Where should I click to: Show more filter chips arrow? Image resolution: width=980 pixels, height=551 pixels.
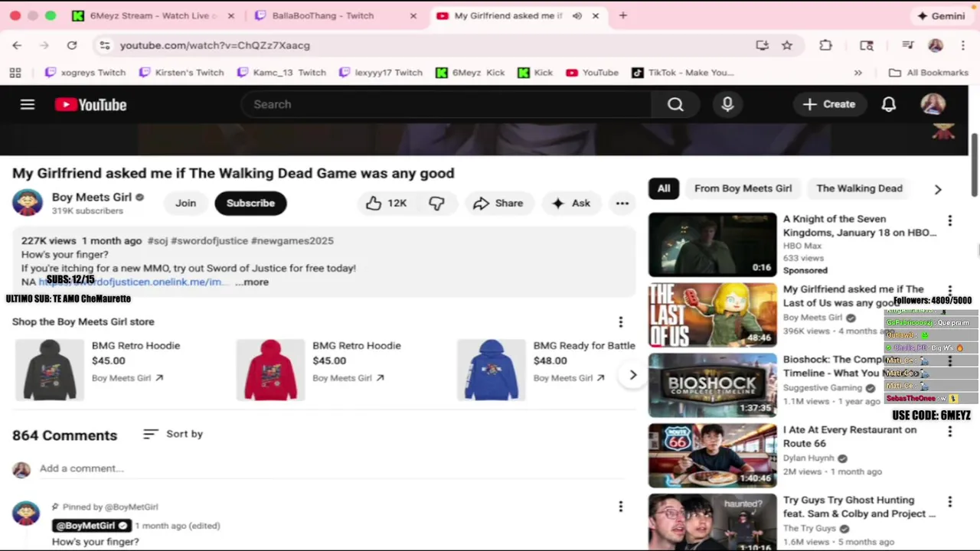click(x=938, y=189)
